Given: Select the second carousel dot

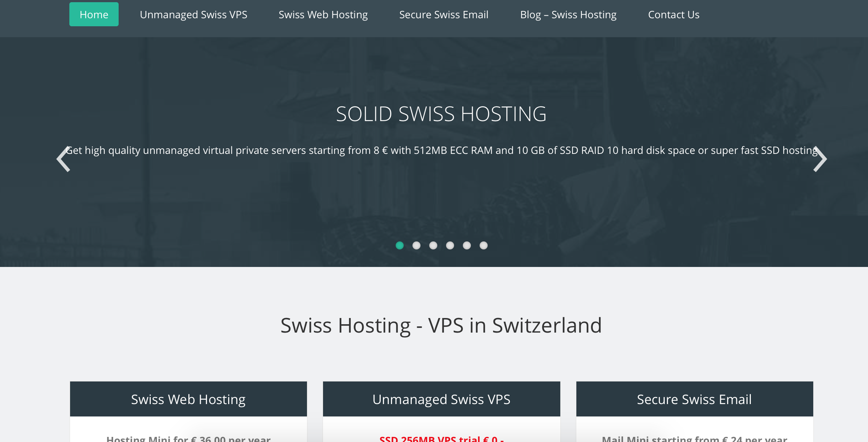Looking at the screenshot, I should click(x=416, y=245).
